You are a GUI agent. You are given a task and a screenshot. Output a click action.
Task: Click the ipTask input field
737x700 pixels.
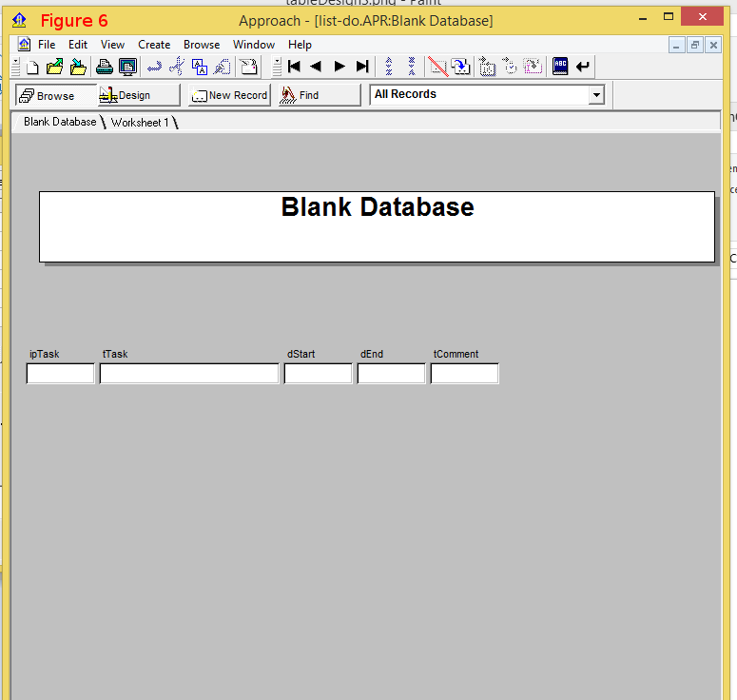coord(61,374)
